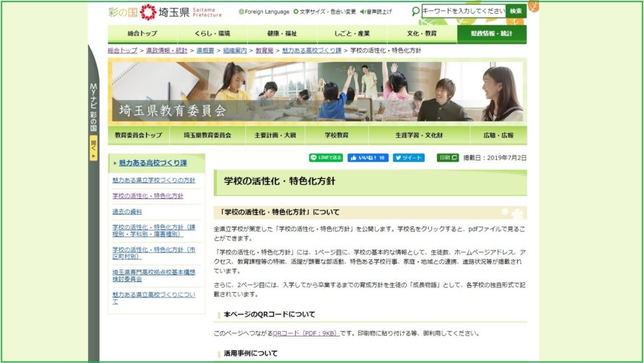Image resolution: width=644 pixels, height=363 pixels.
Task: Click the 検索 search button
Action: tap(516, 11)
